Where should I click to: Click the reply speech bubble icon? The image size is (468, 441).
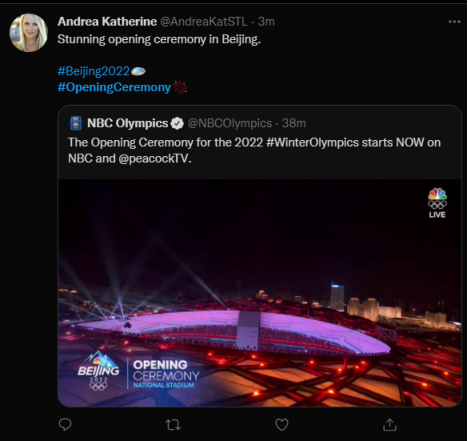tap(65, 424)
